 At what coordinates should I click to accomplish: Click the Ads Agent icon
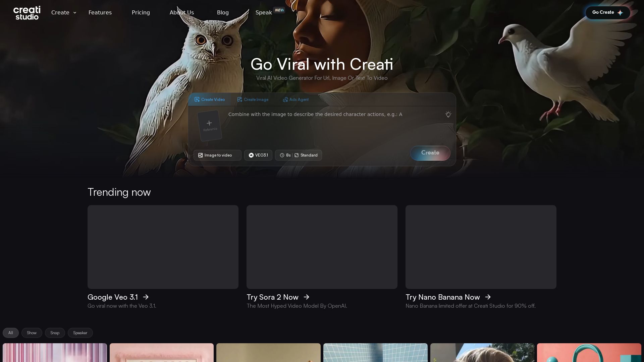point(285,100)
